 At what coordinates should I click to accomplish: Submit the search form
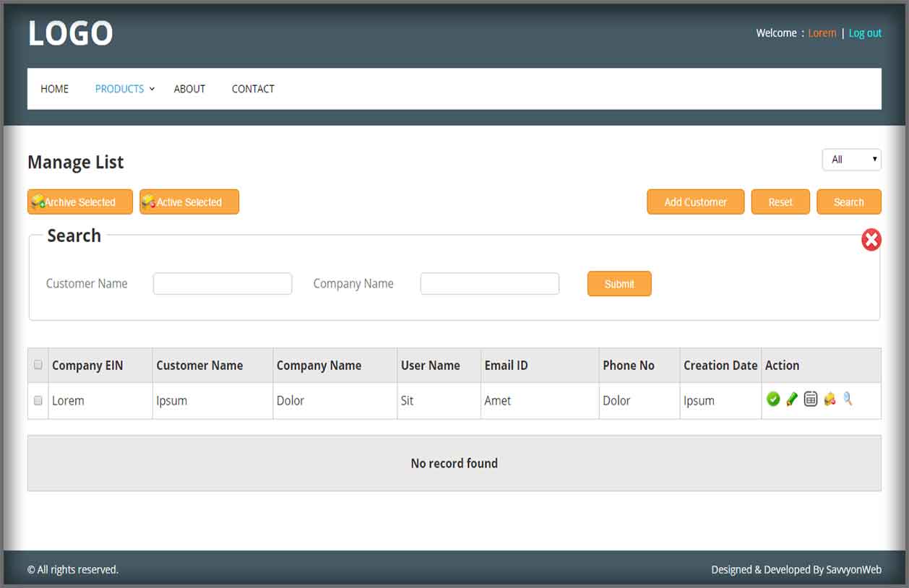click(x=619, y=284)
